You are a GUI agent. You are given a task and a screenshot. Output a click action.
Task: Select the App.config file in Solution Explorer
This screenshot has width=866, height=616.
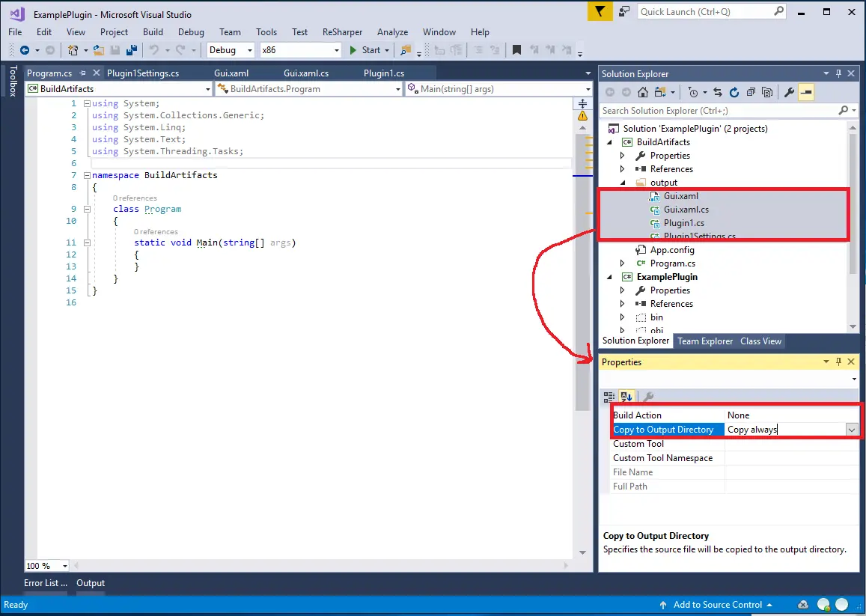pyautogui.click(x=672, y=250)
